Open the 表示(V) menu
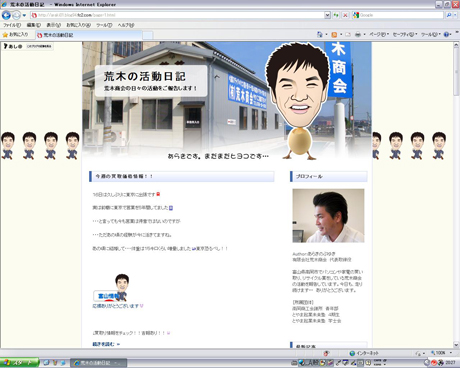 point(53,25)
